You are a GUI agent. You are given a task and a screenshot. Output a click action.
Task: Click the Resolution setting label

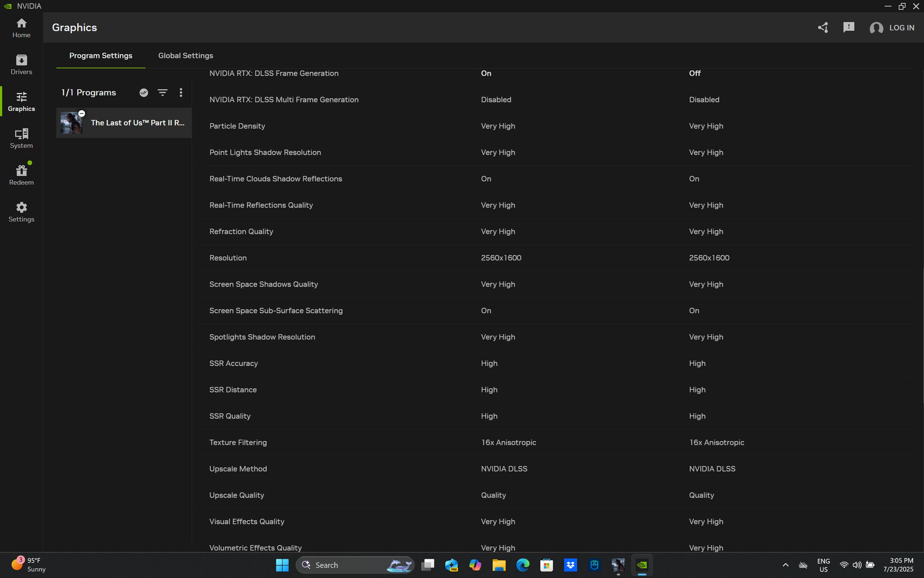(228, 258)
